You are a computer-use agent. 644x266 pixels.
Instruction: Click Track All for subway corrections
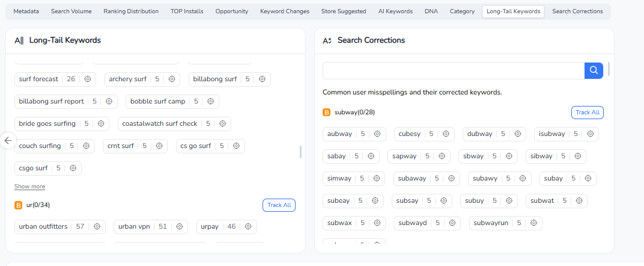[x=587, y=113]
